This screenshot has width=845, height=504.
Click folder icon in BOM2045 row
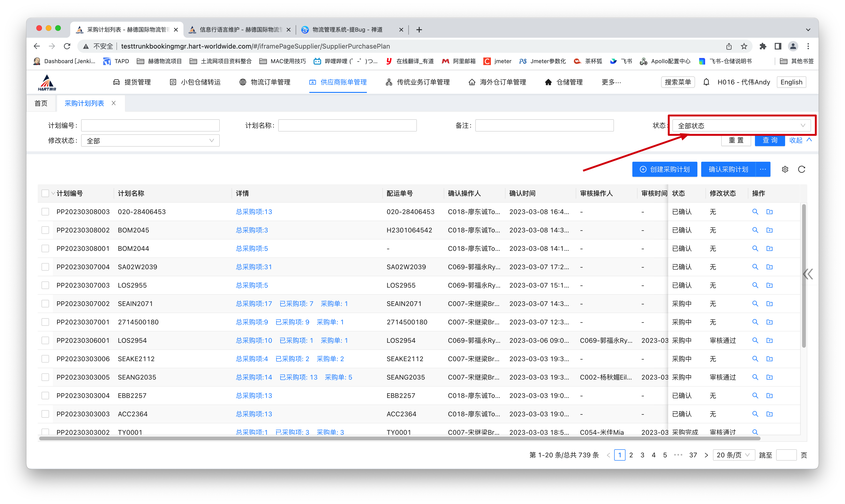pyautogui.click(x=770, y=230)
